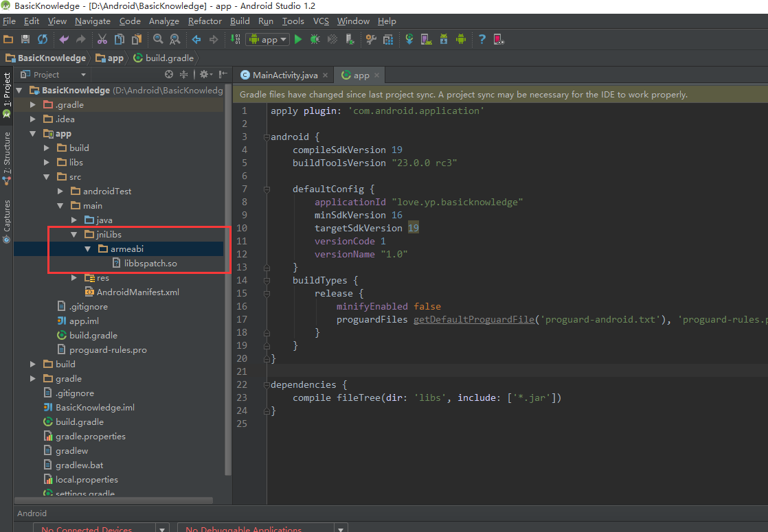
Task: Open the File menu
Action: (10, 21)
